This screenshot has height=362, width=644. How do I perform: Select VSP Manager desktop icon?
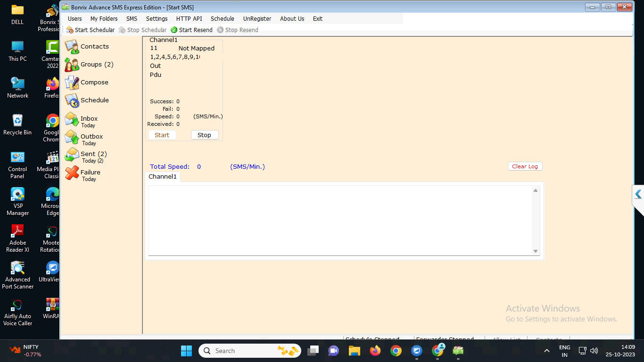click(17, 202)
